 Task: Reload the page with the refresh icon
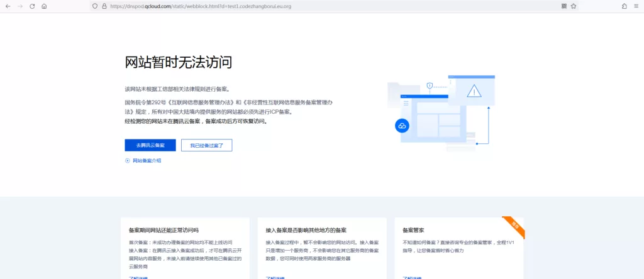tap(31, 6)
